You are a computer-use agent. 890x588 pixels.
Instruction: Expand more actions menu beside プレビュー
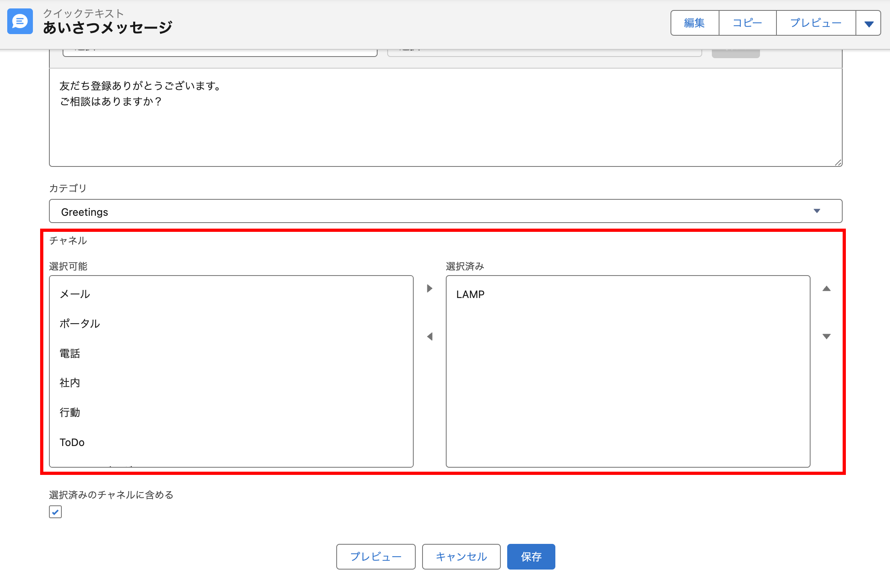(869, 24)
